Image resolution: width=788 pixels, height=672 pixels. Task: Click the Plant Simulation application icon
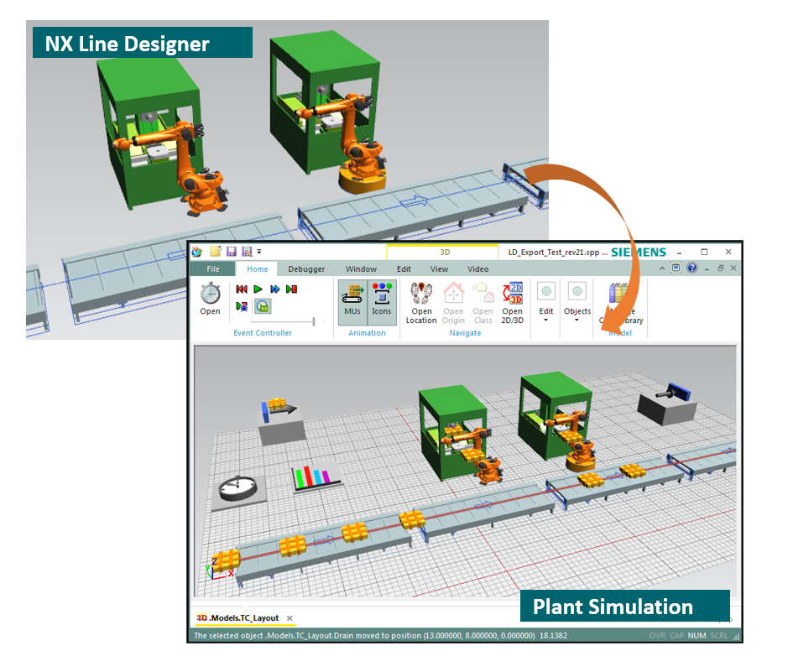pyautogui.click(x=197, y=252)
